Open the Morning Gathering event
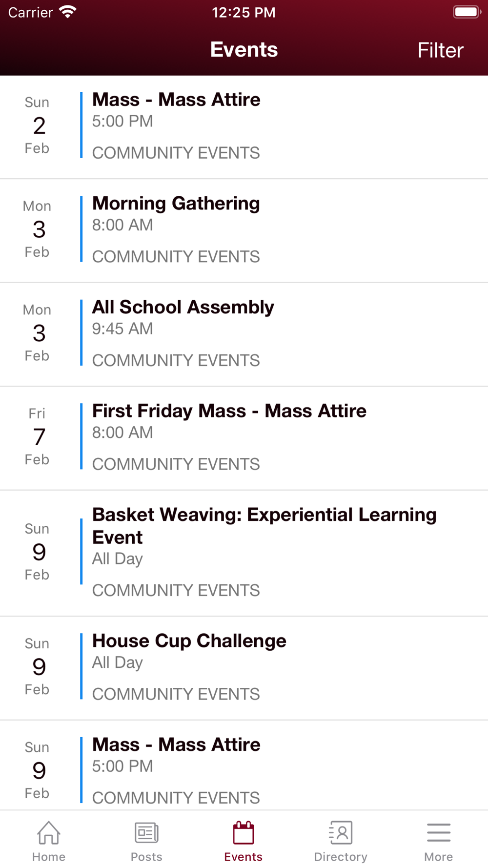Viewport: 488px width, 868px height. pyautogui.click(x=244, y=231)
